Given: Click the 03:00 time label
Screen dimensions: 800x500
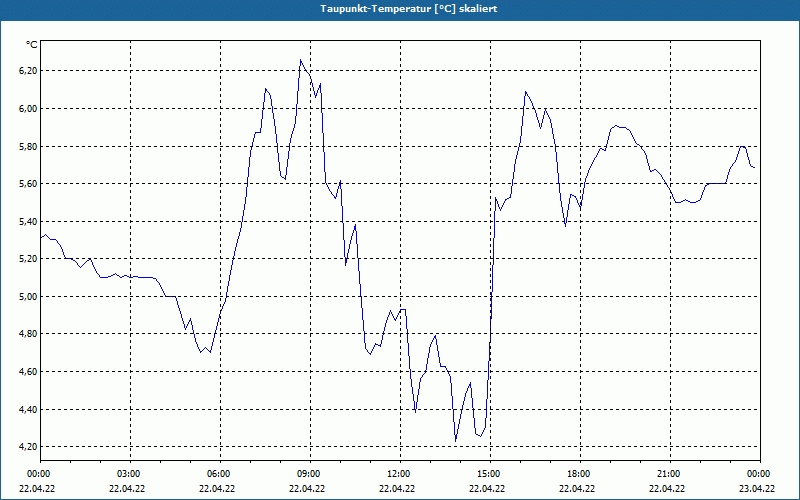Looking at the screenshot, I should coord(131,474).
